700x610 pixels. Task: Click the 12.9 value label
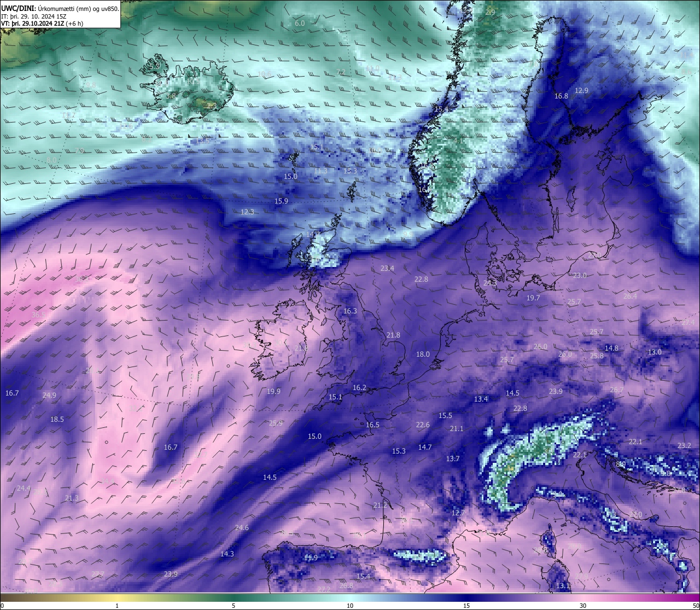pos(581,90)
